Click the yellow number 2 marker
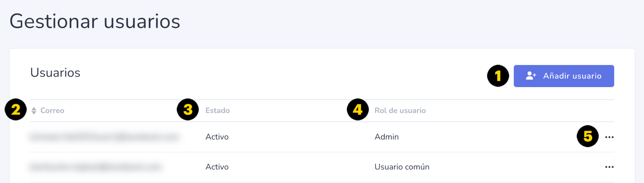Screen dimensions: 644x183 [x=16, y=109]
